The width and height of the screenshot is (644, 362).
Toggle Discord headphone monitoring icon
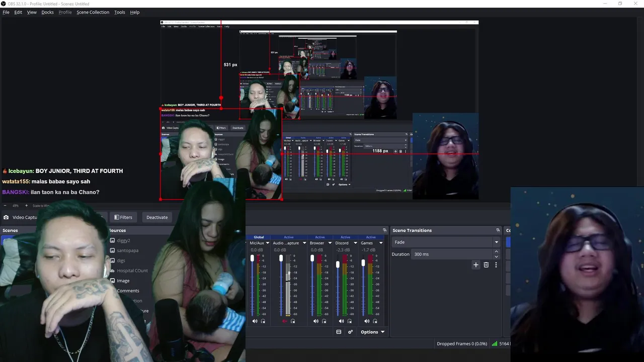coord(349,321)
